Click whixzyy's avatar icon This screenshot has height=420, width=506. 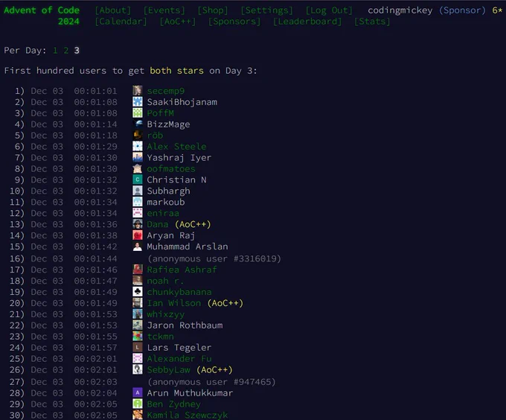tap(138, 314)
